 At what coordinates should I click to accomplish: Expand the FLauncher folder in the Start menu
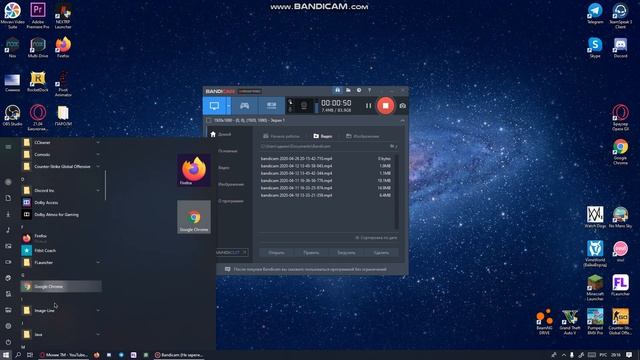[x=61, y=262]
